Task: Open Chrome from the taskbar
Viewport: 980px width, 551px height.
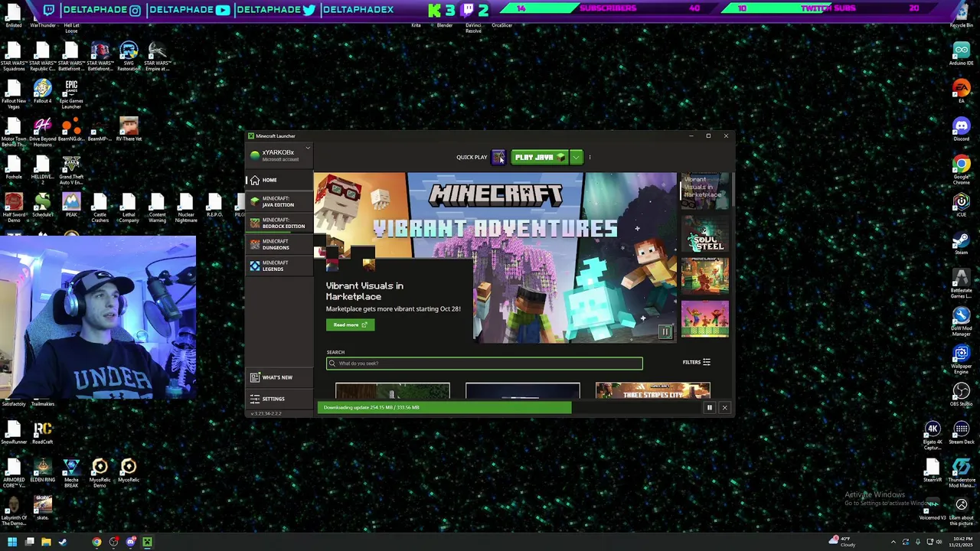Action: pos(96,543)
